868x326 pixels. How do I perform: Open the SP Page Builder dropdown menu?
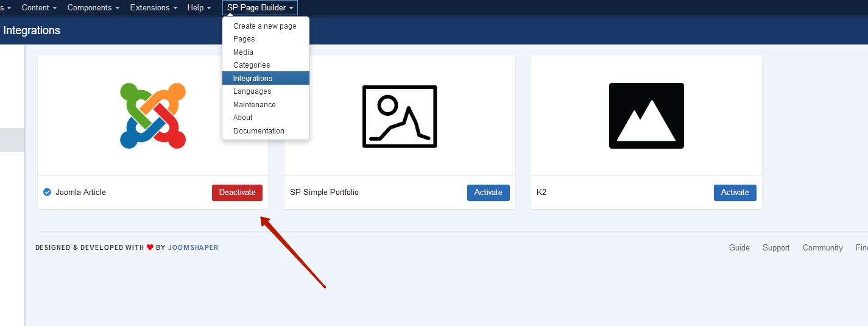[259, 8]
